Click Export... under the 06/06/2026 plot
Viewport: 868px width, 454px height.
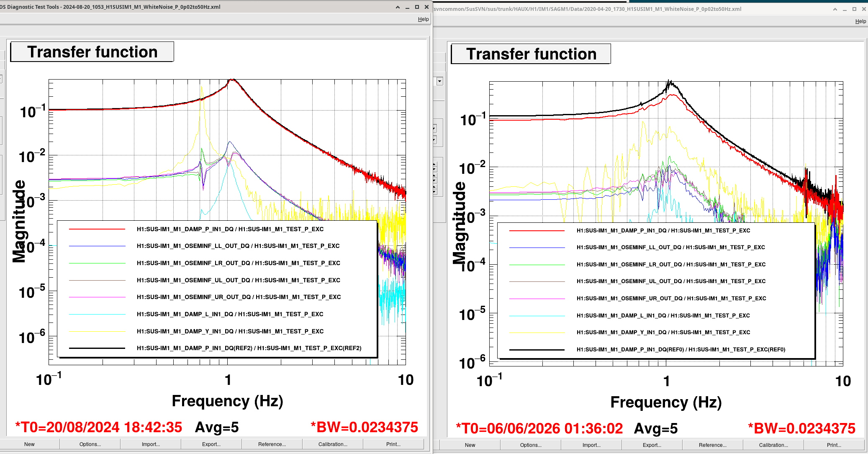pos(652,445)
